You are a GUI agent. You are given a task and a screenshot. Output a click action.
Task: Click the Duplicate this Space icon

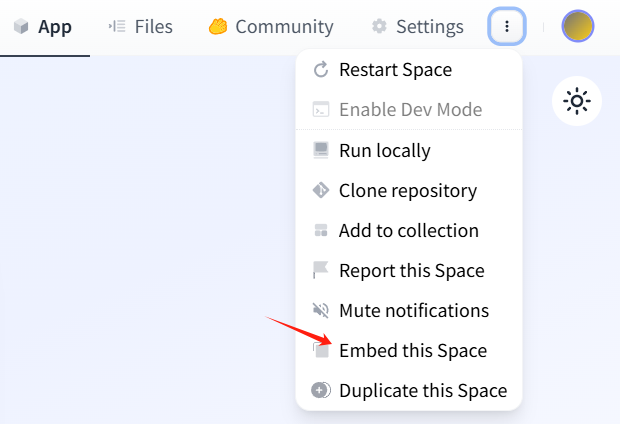pyautogui.click(x=321, y=390)
